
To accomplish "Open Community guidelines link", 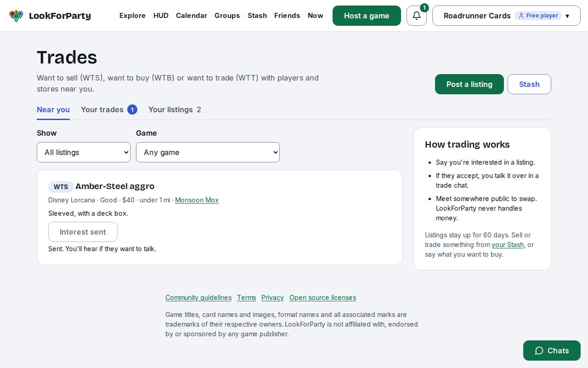I will [x=198, y=298].
